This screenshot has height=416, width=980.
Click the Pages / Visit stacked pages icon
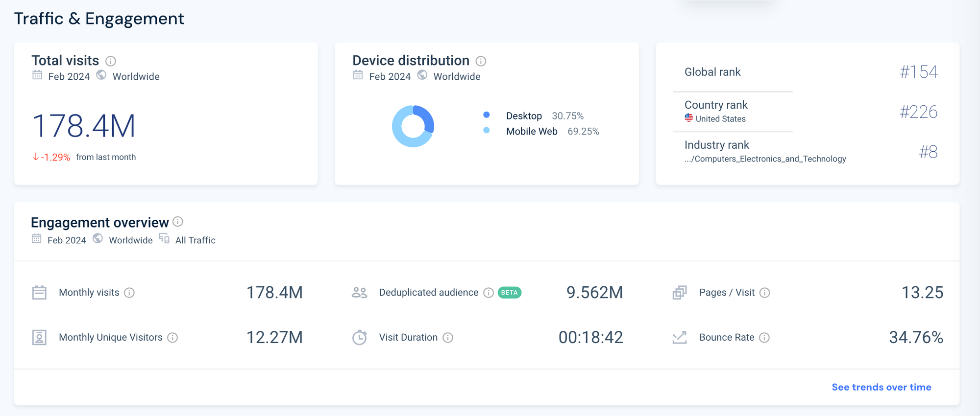pos(680,293)
